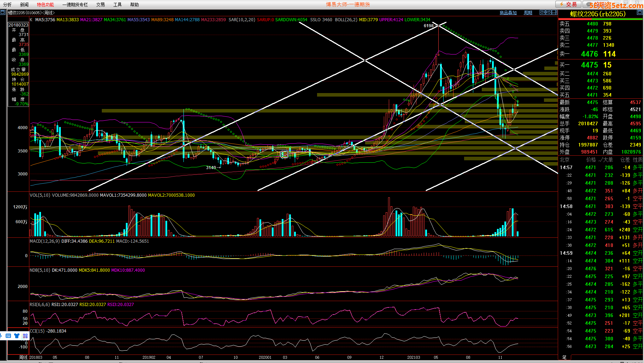Click the floating toolbar keyboard icon
Viewport: 644px width, 363px height.
[x=8, y=336]
